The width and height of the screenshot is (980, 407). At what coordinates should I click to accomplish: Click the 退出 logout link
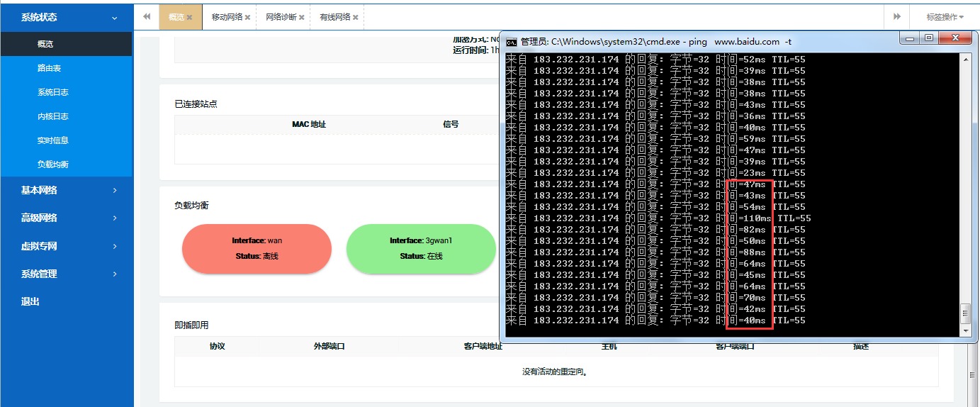(x=30, y=301)
